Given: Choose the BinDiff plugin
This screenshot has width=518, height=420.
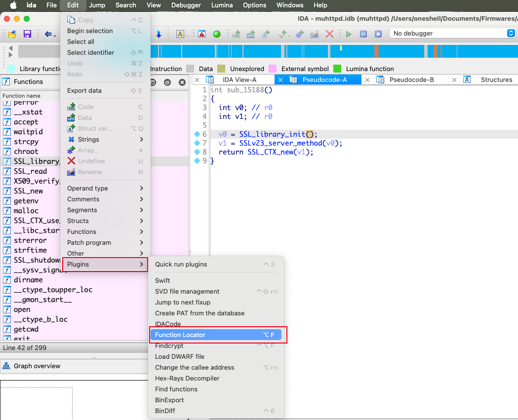Looking at the screenshot, I should [216, 411].
